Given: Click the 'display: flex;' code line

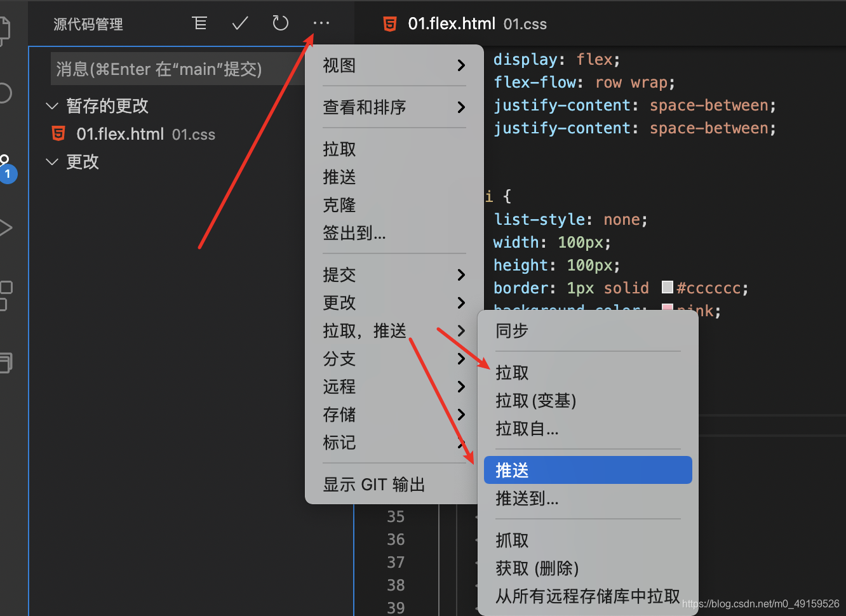Looking at the screenshot, I should coord(556,60).
